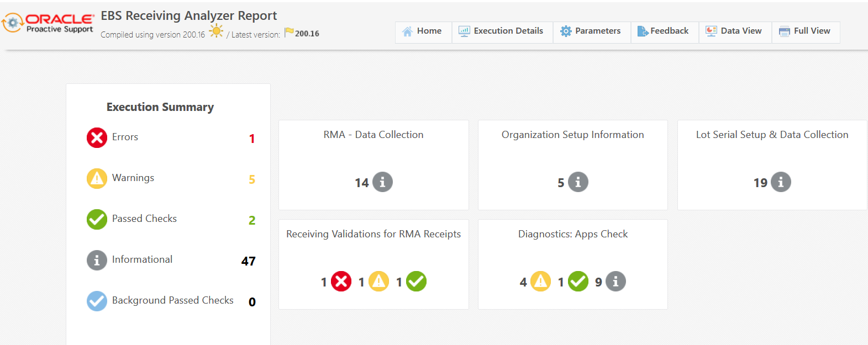
Task: Click the red error icon in Receiving Validations card
Action: tap(341, 282)
